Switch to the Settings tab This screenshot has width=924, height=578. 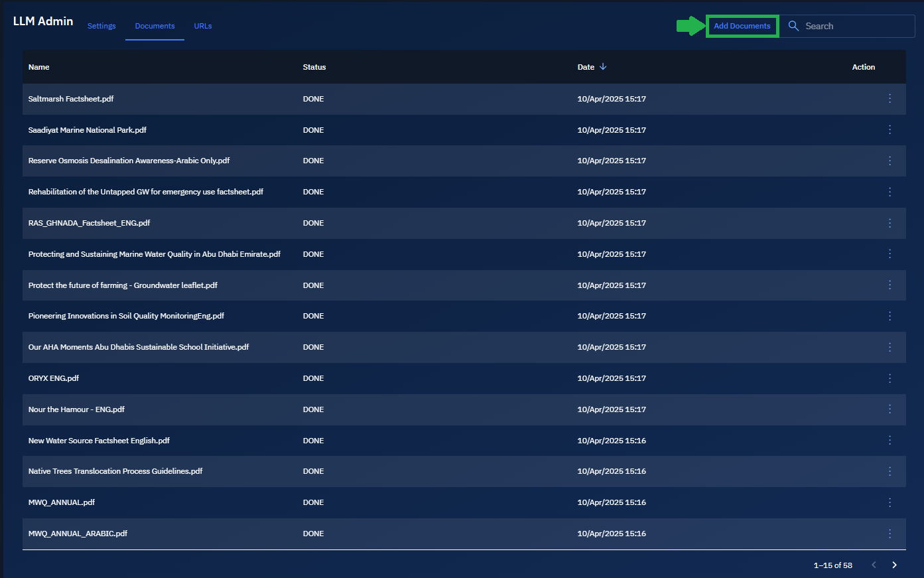101,26
